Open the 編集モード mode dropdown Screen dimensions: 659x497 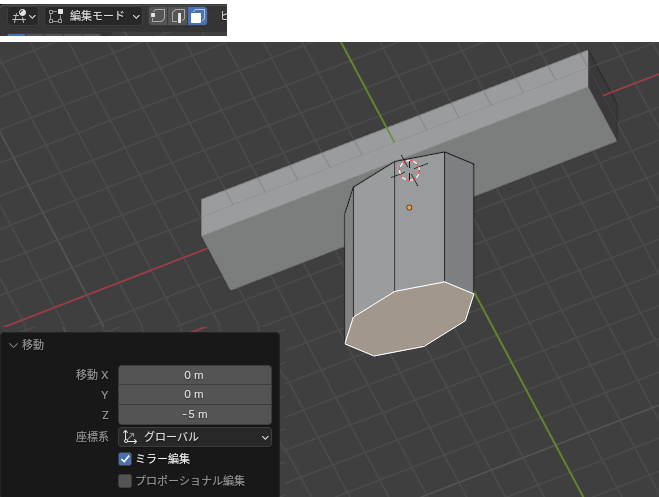(x=95, y=16)
